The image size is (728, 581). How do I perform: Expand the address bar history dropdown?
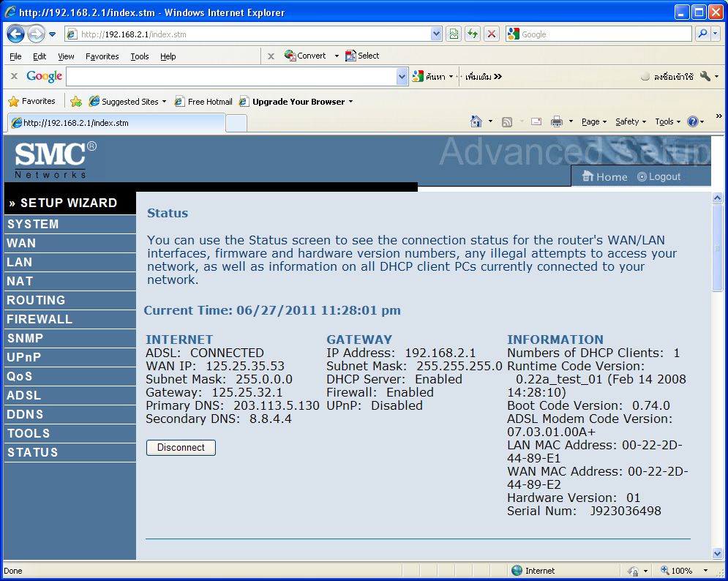(436, 34)
